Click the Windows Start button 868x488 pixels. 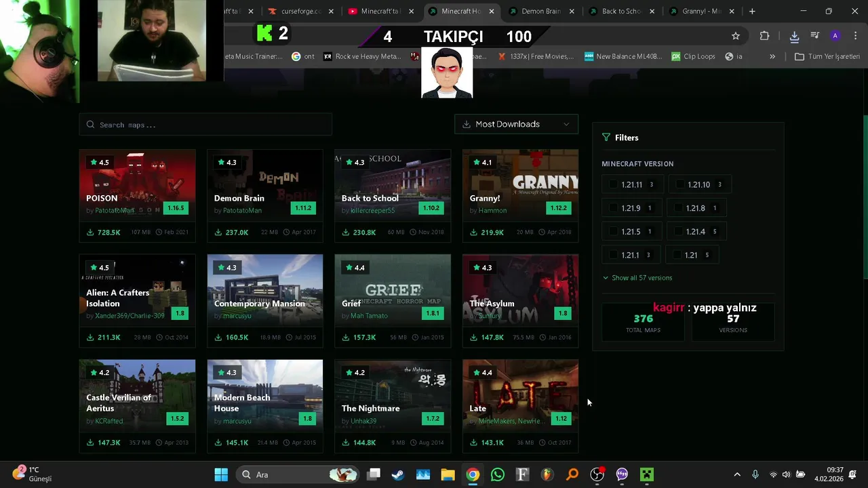[x=221, y=474]
